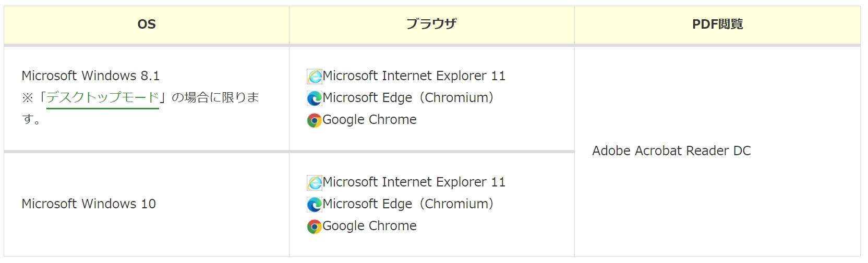Click Internet Explorer 11 text for Windows 10
The height and width of the screenshot is (263, 868).
pyautogui.click(x=414, y=182)
